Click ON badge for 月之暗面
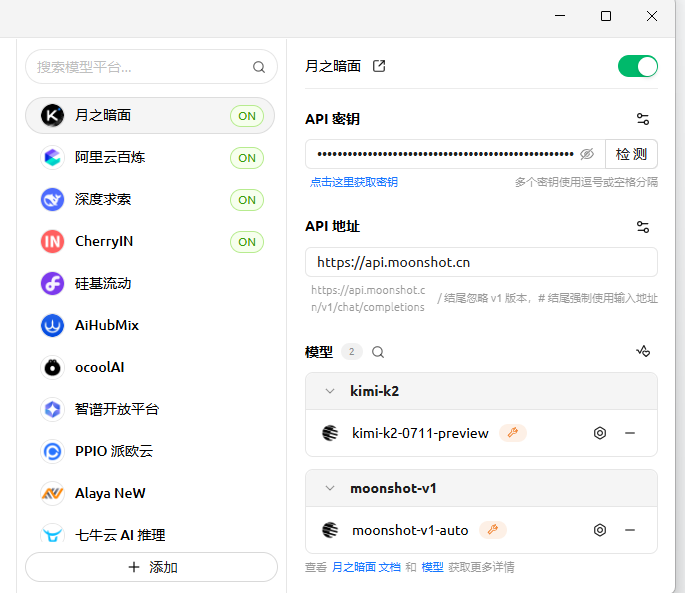The width and height of the screenshot is (685, 593). [x=247, y=116]
